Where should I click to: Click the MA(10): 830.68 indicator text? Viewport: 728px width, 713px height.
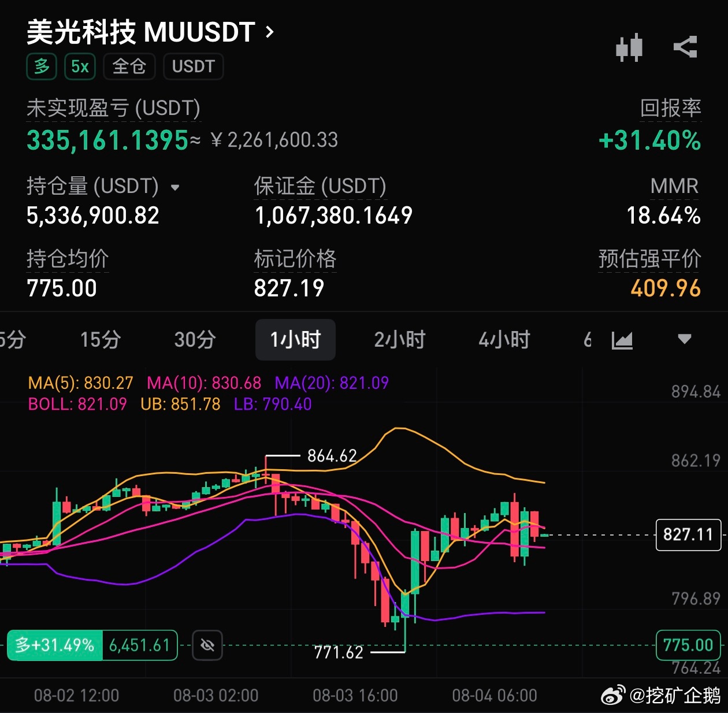pyautogui.click(x=204, y=383)
